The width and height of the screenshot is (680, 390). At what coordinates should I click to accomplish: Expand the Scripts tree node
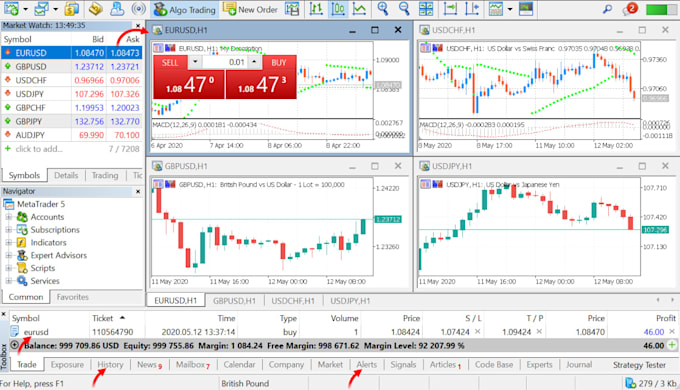pyautogui.click(x=8, y=268)
